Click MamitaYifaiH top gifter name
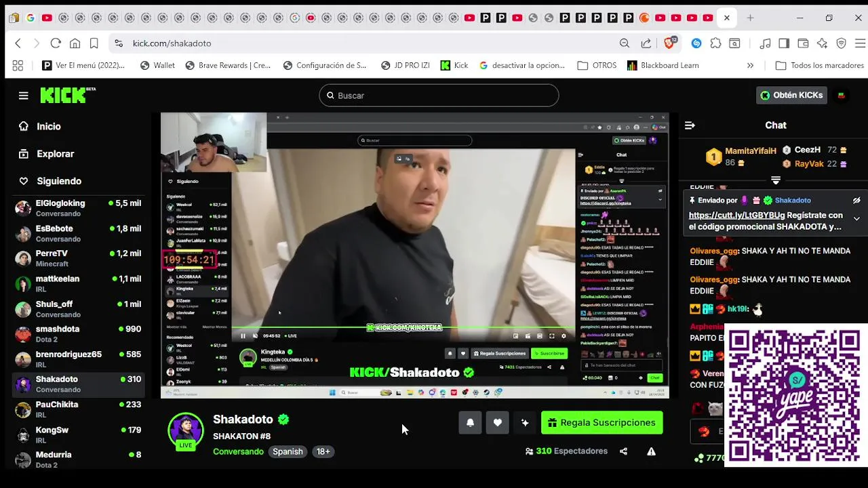The image size is (868, 488). coord(751,151)
